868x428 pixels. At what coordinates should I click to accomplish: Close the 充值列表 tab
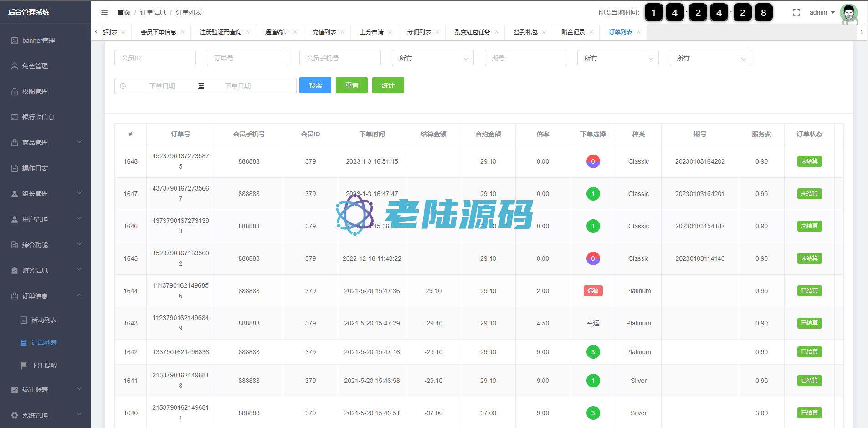[x=342, y=32]
